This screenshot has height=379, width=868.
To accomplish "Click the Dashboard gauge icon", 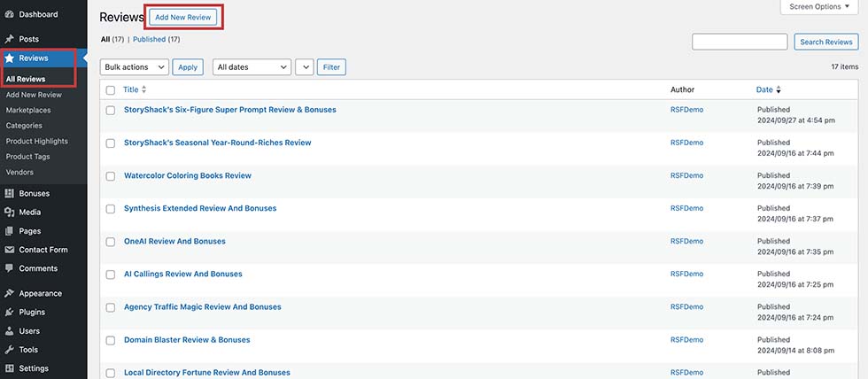I will tap(9, 14).
